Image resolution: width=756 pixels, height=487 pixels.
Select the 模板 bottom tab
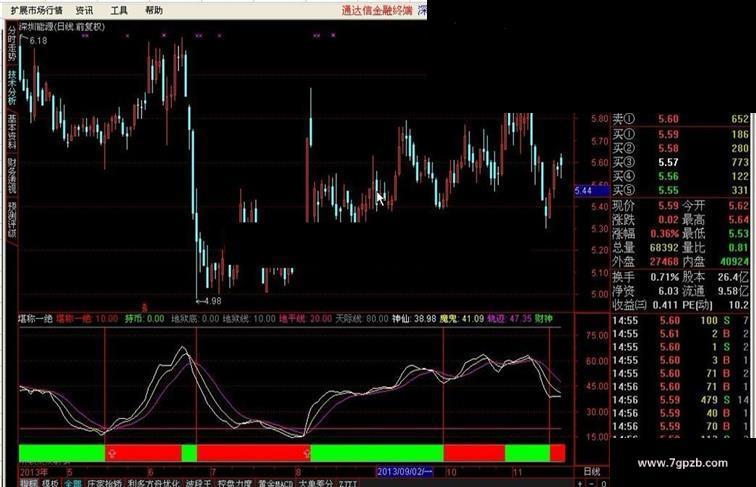pyautogui.click(x=50, y=483)
